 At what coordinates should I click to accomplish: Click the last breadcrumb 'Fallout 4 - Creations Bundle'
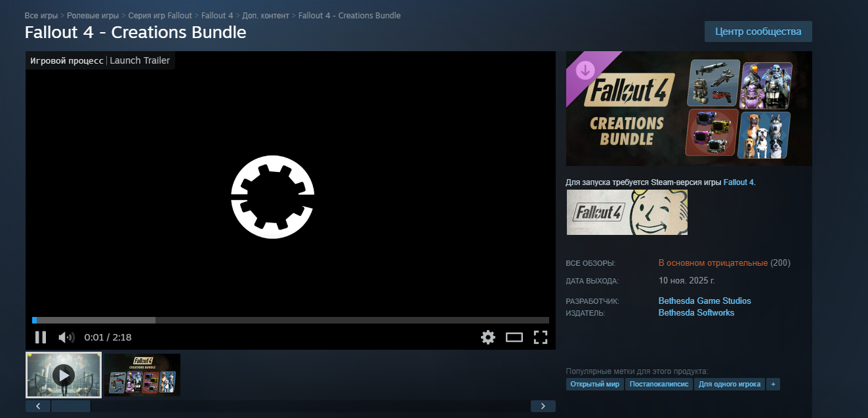point(350,15)
